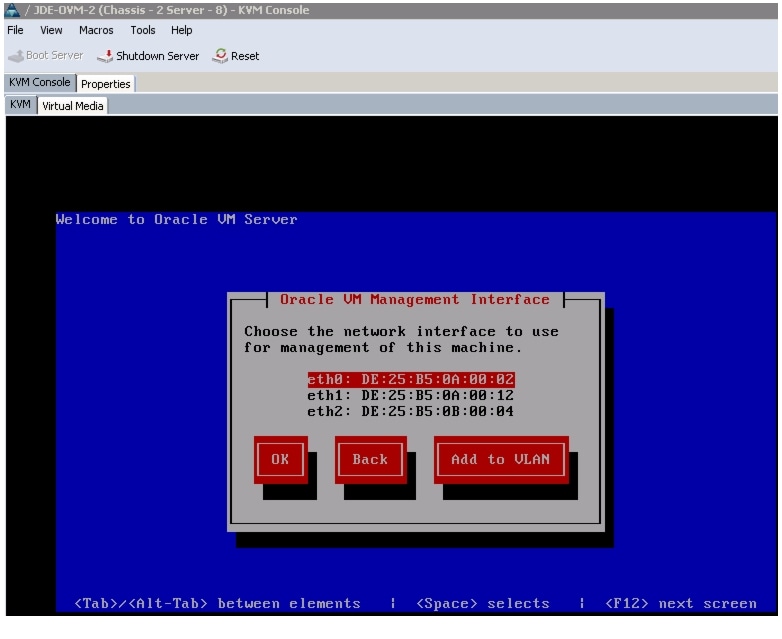The height and width of the screenshot is (639, 782).
Task: Open the Help menu
Action: point(182,30)
